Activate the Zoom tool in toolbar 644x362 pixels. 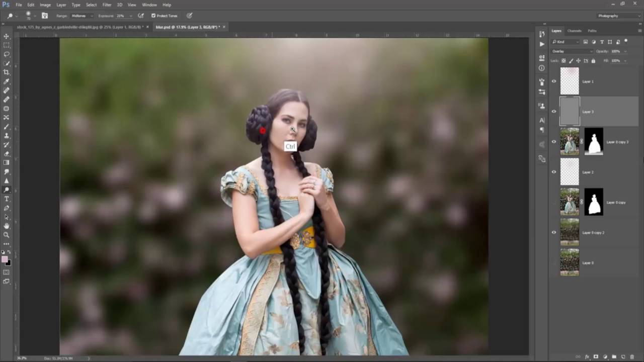7,235
